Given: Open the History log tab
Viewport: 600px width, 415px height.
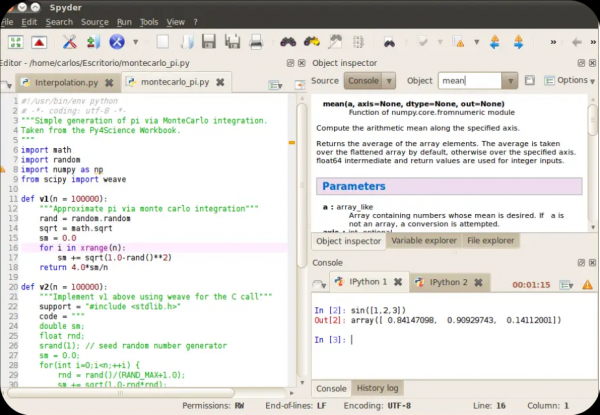Looking at the screenshot, I should pyautogui.click(x=379, y=388).
